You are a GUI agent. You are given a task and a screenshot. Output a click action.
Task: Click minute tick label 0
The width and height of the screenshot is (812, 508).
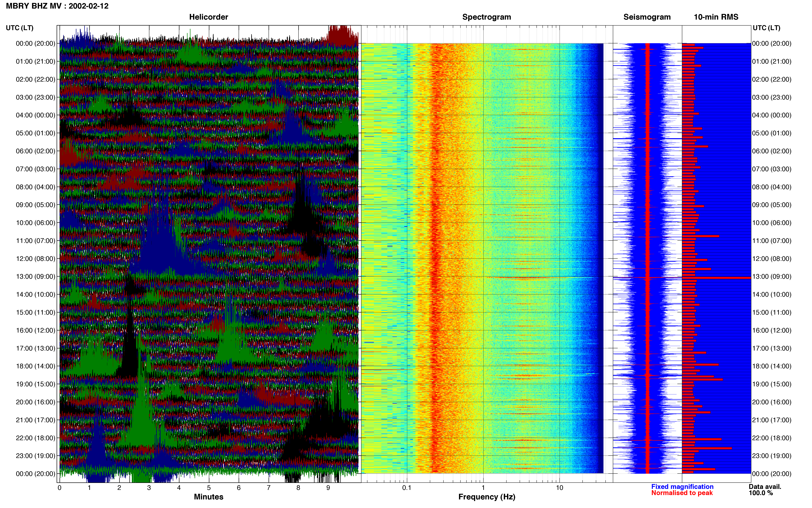click(59, 488)
